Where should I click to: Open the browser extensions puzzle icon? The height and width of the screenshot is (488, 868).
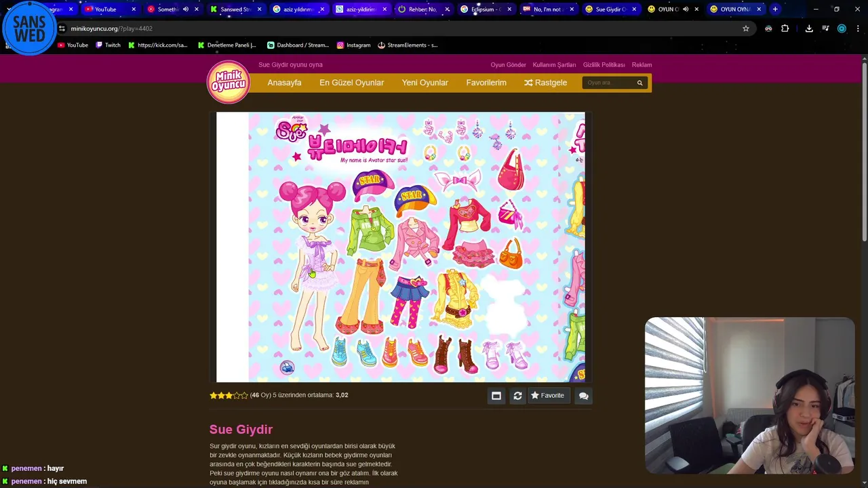pos(785,28)
